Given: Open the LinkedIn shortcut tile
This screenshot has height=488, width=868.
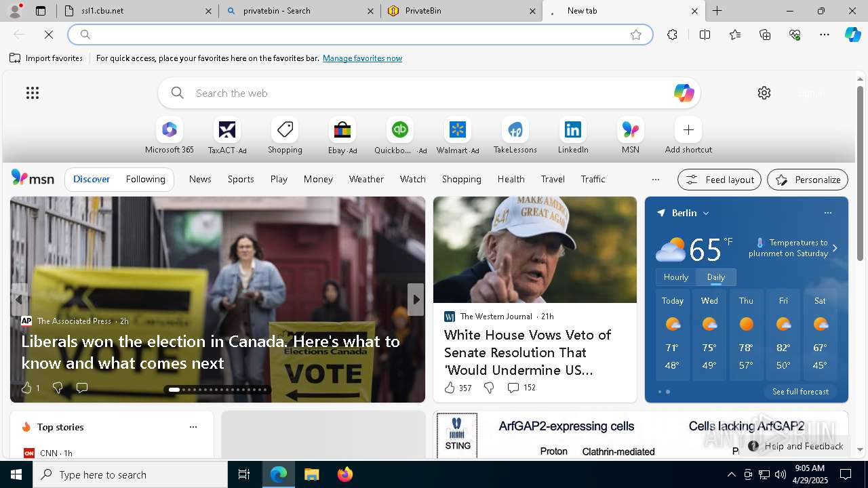Looking at the screenshot, I should [573, 136].
